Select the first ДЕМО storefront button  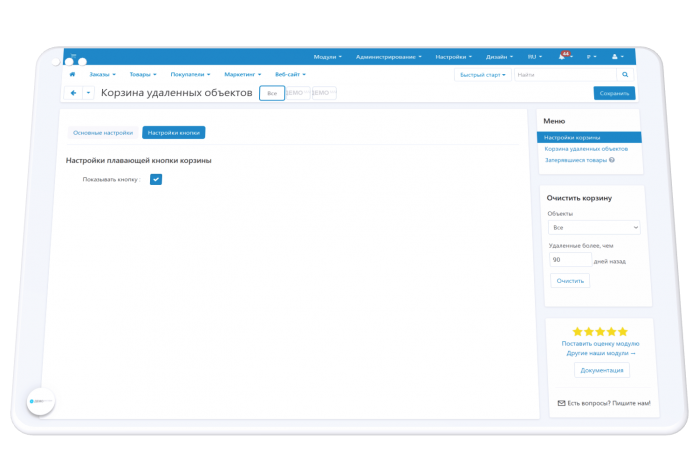coord(297,93)
